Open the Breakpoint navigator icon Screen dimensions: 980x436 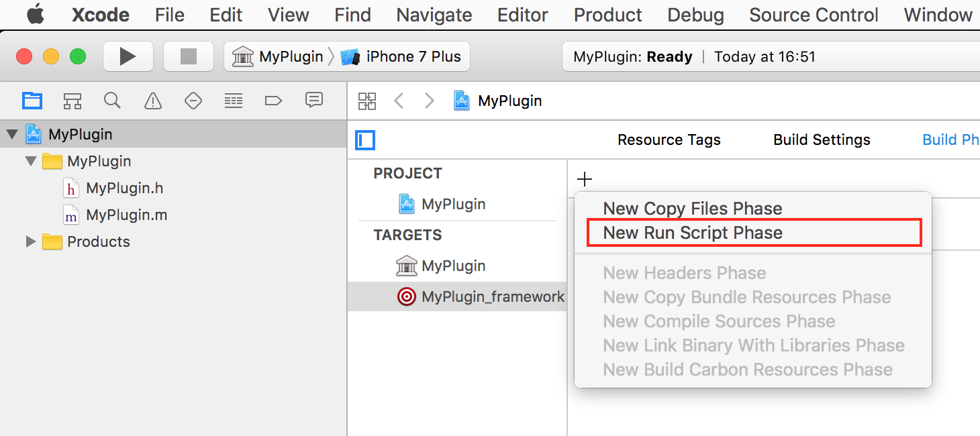pyautogui.click(x=273, y=101)
